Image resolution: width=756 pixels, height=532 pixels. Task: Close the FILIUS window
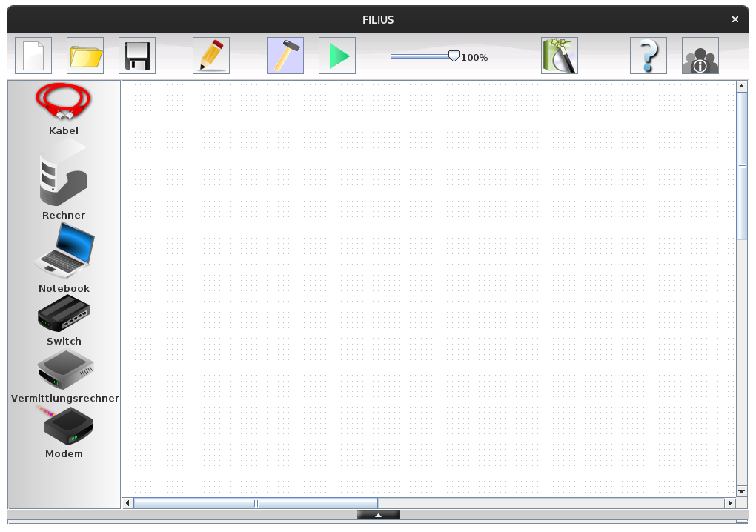(x=735, y=19)
